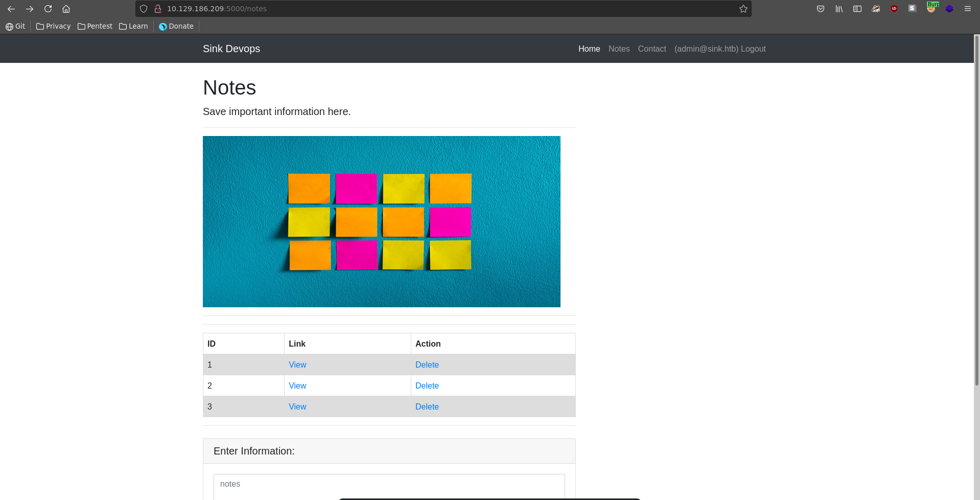Screen dimensions: 980x500
Task: Open the uBlock Origin extension icon
Action: coord(894,9)
